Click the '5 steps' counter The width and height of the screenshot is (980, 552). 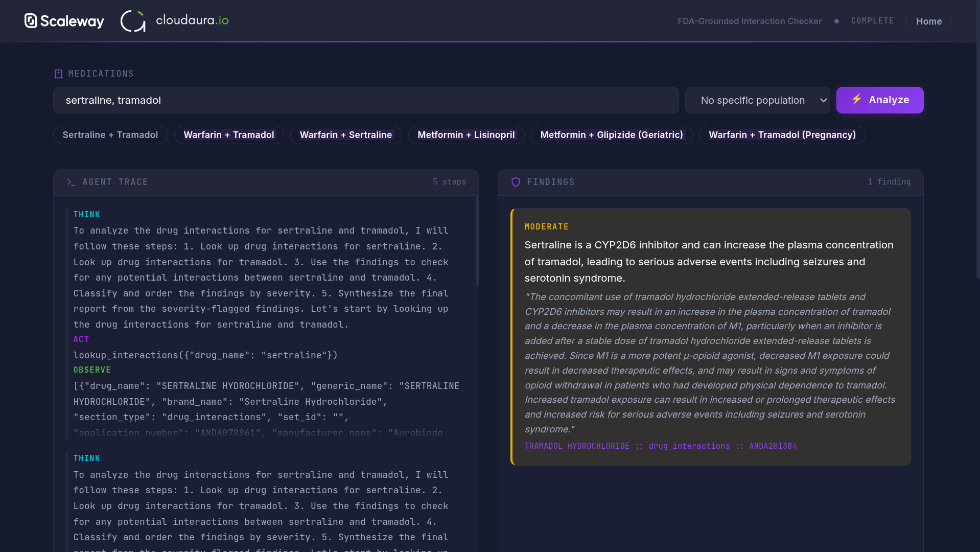449,182
